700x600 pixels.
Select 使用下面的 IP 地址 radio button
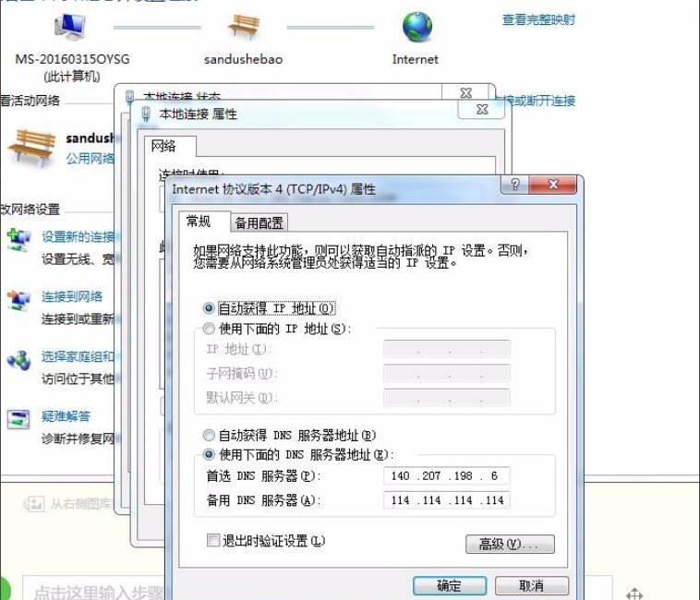click(x=209, y=329)
